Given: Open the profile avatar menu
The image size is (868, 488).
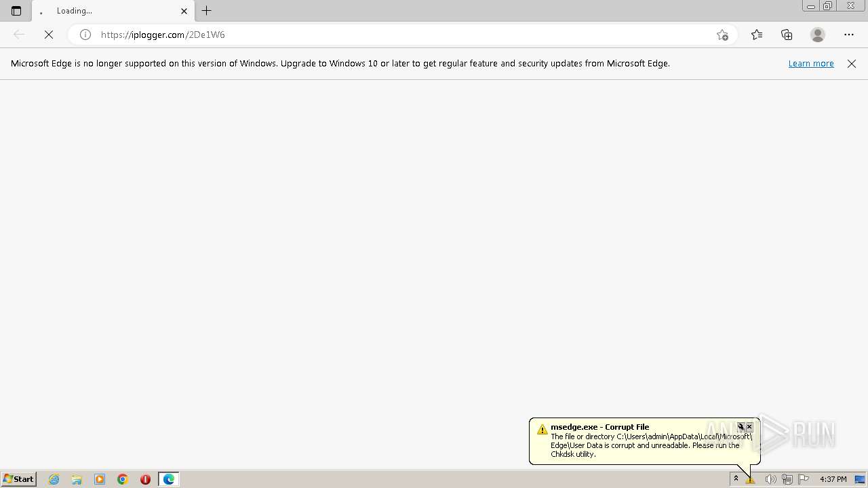Looking at the screenshot, I should (x=818, y=35).
